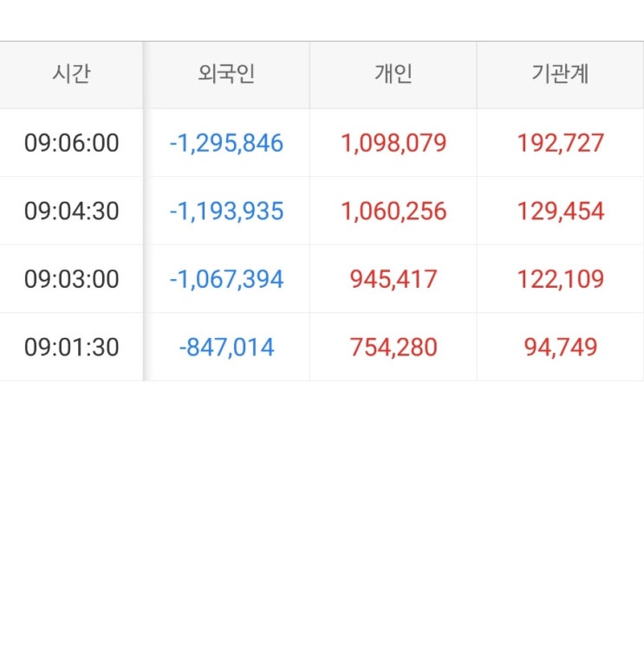Select the 개인 column header
The height and width of the screenshot is (650, 644).
pos(394,75)
